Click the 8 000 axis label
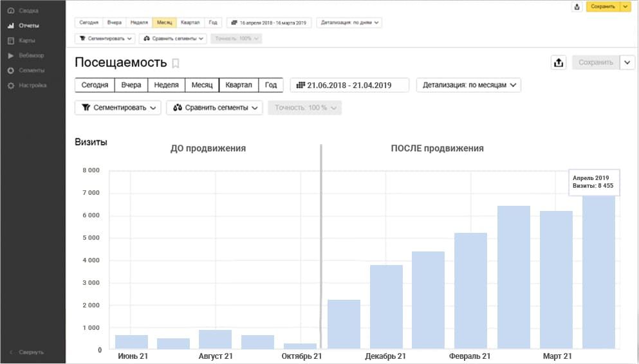Viewport: 639px width, 364px height. pyautogui.click(x=91, y=170)
